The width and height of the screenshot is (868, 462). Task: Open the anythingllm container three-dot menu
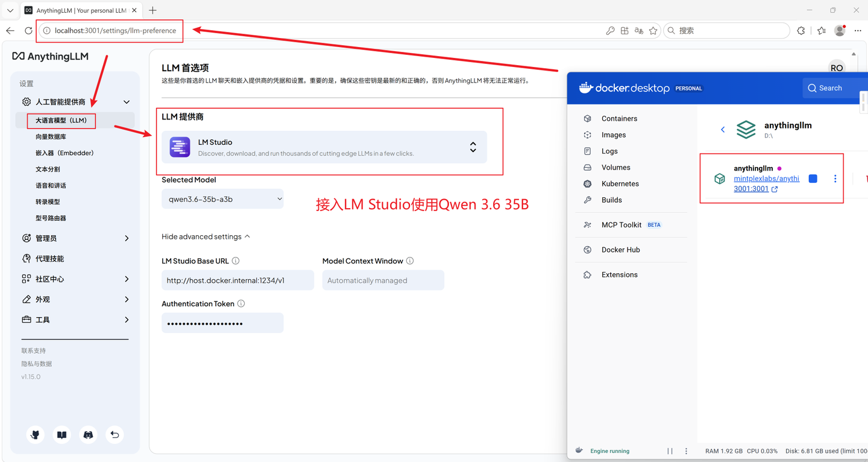point(835,179)
